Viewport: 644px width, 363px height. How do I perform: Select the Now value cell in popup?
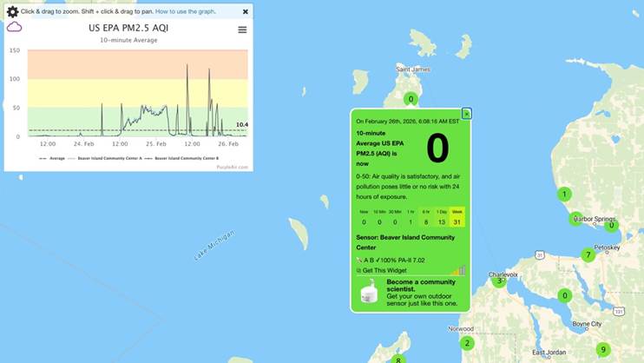point(364,217)
